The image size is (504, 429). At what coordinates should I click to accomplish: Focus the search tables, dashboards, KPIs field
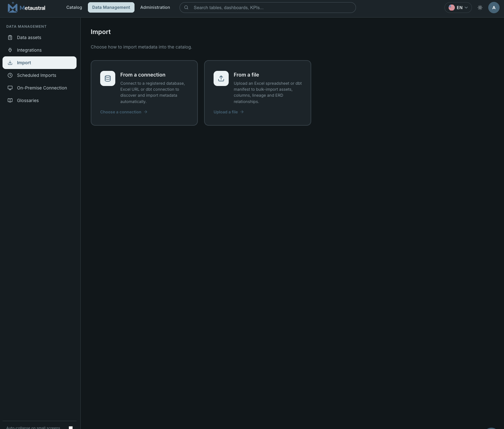[x=268, y=8]
